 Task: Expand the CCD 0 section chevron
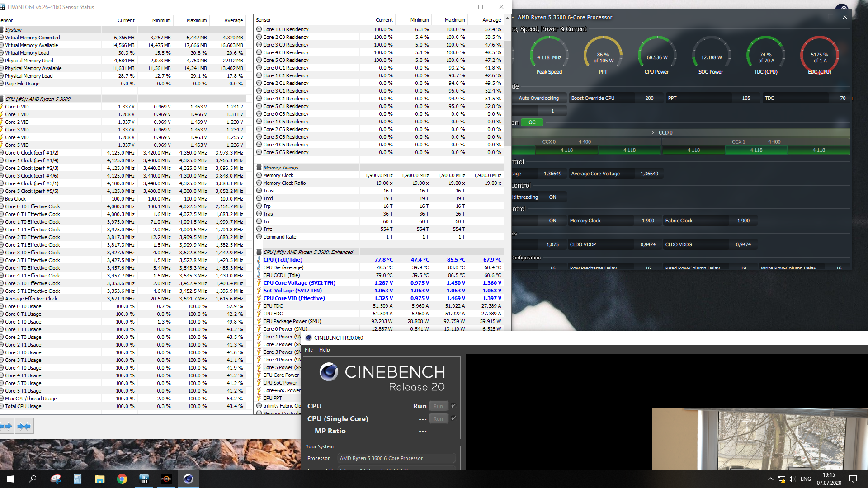point(652,133)
